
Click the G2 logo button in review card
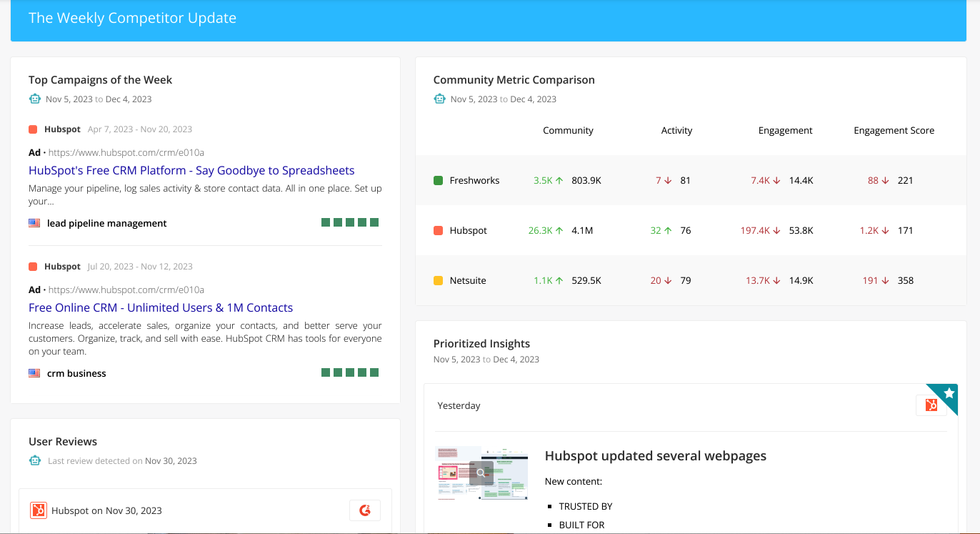click(x=365, y=510)
